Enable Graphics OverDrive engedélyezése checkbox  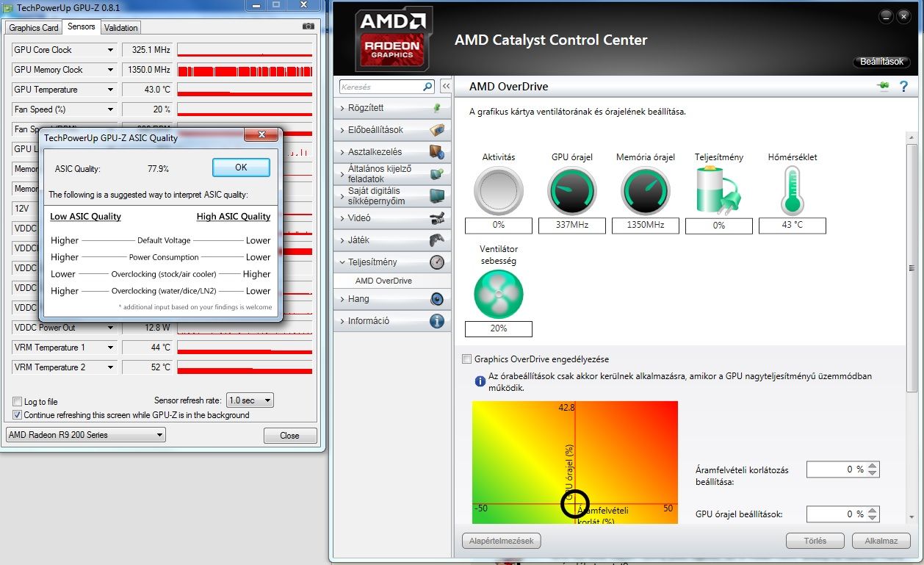466,359
